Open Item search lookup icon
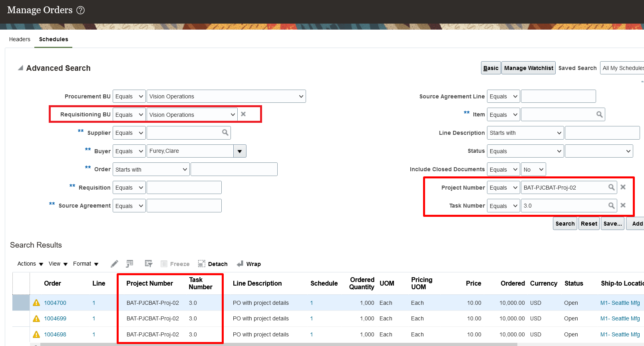The width and height of the screenshot is (644, 346). tap(599, 114)
